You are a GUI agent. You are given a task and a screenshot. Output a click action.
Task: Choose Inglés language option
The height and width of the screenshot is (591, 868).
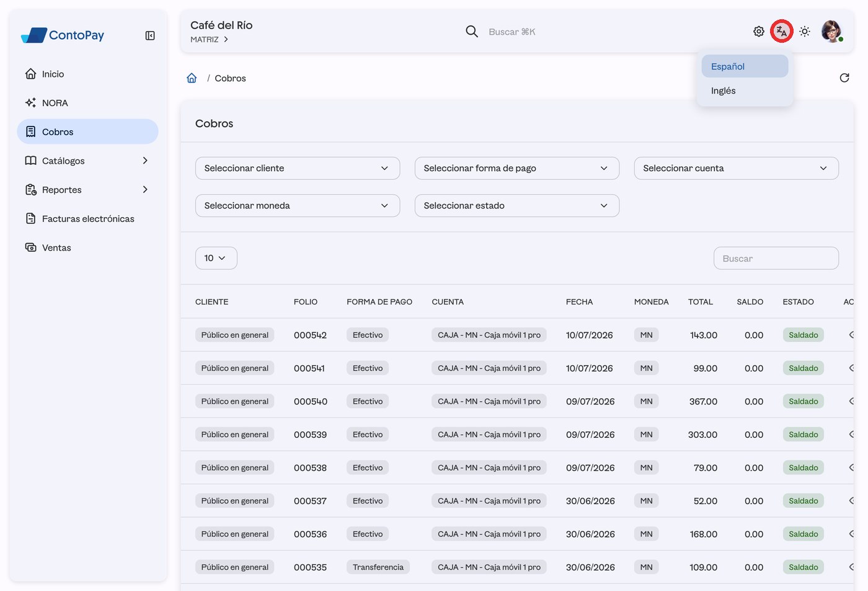click(745, 91)
